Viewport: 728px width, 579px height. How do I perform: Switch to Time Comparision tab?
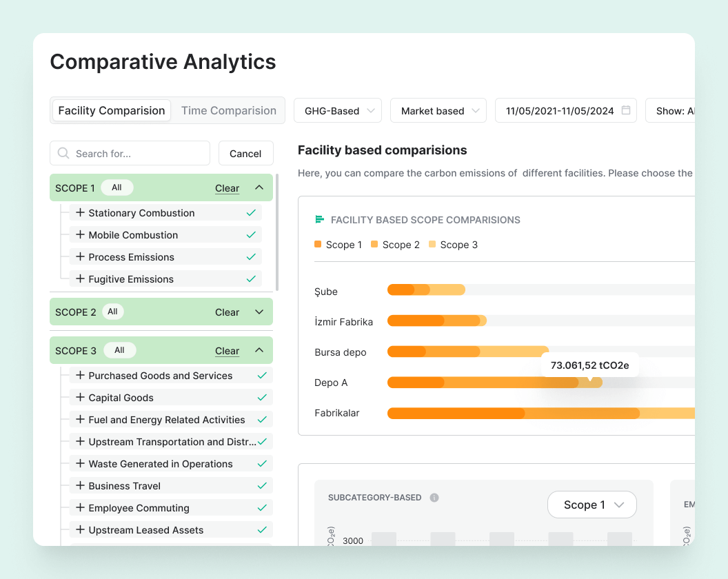[x=228, y=110]
